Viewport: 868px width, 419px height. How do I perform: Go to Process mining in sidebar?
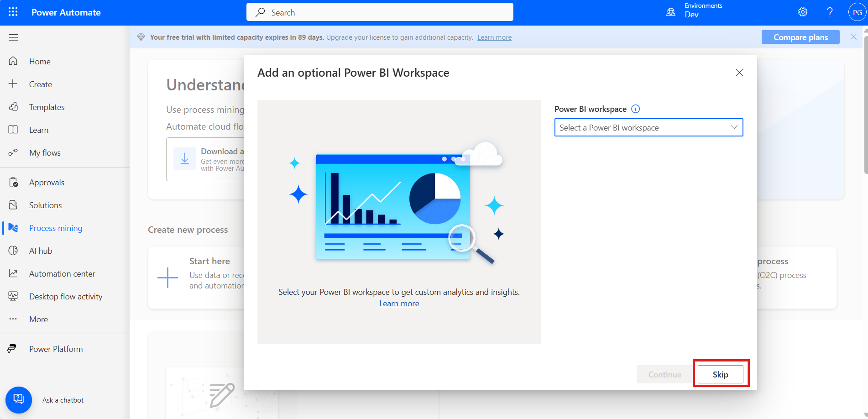(56, 228)
